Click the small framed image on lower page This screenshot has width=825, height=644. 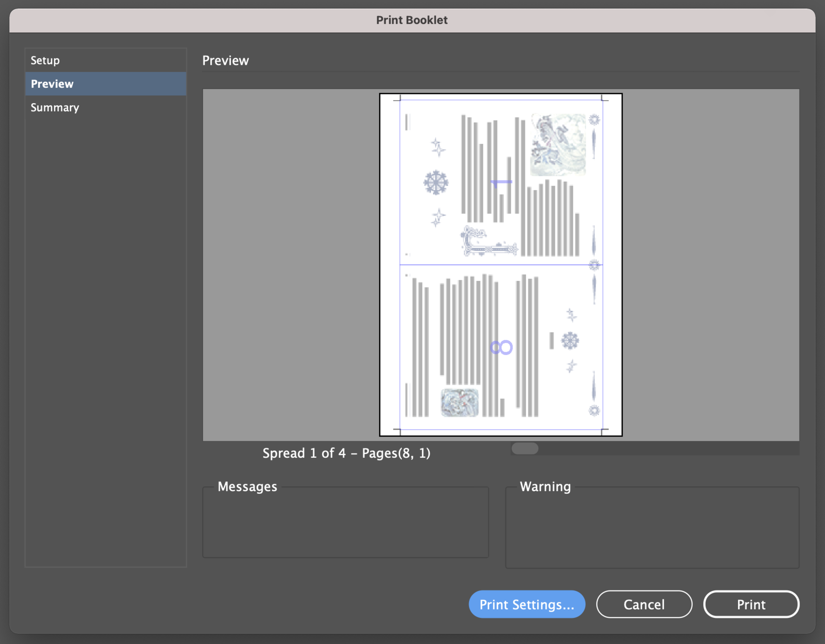(x=460, y=402)
